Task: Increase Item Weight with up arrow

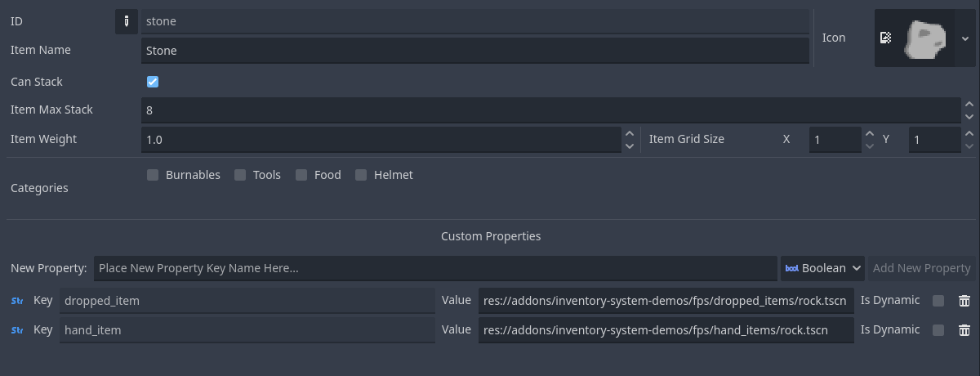Action: [x=630, y=133]
